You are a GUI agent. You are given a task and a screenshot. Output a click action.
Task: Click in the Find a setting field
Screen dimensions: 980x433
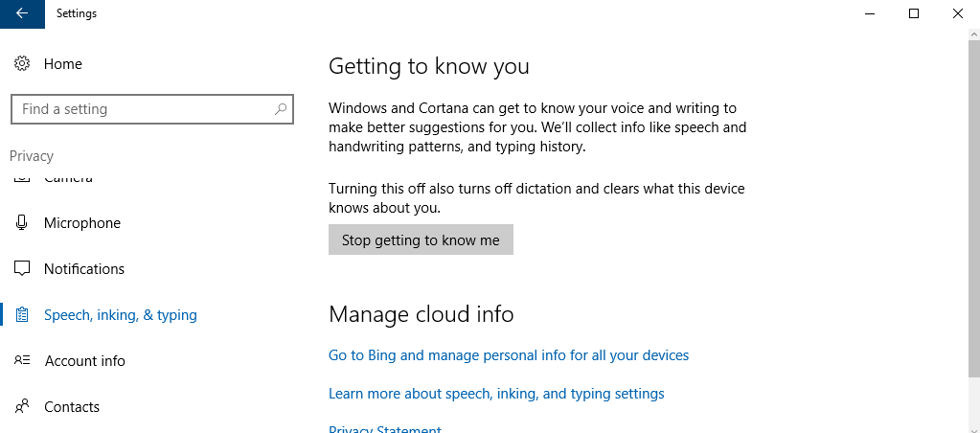(152, 109)
